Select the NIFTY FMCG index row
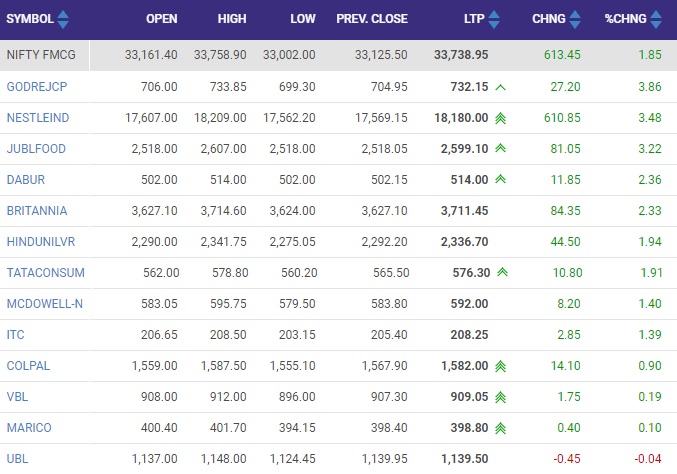Image resolution: width=677 pixels, height=474 pixels. point(338,55)
